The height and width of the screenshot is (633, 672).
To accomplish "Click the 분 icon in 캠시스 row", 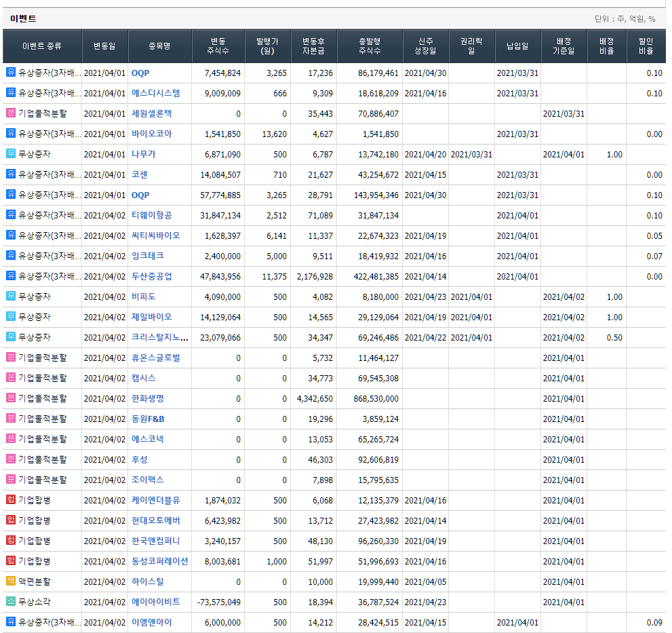I will click(11, 377).
